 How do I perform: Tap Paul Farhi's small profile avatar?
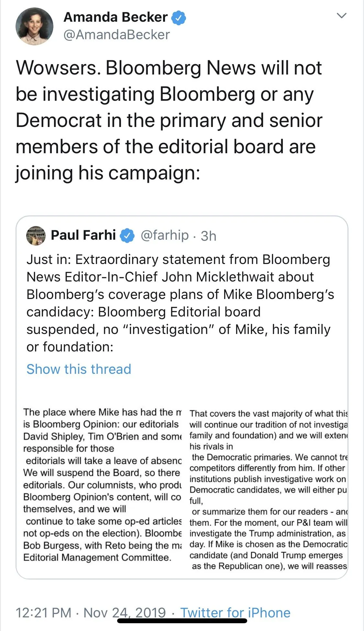(36, 235)
